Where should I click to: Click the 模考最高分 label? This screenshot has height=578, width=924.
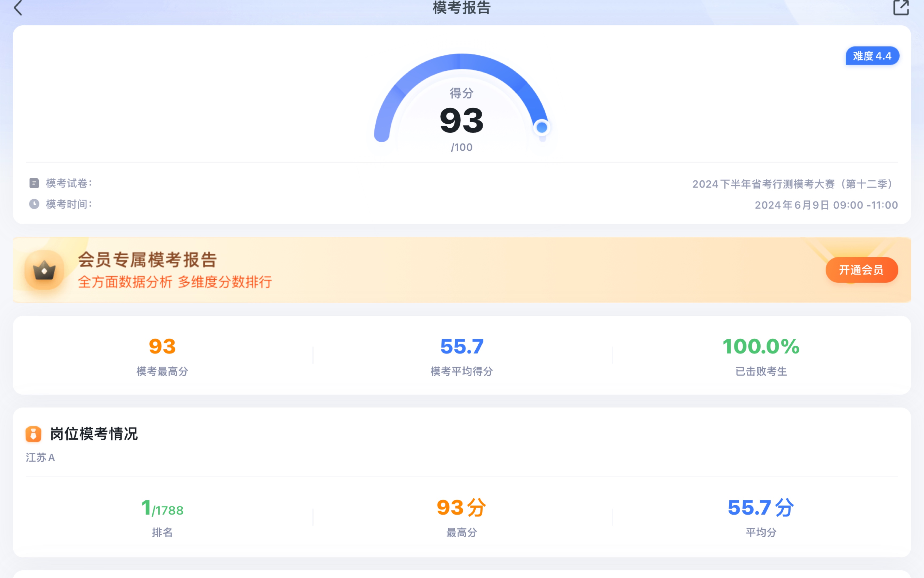pos(162,371)
